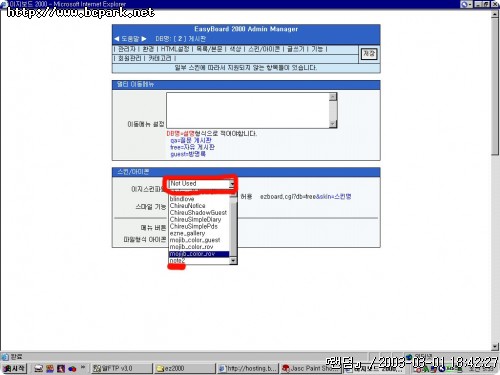Open the 카테고리 category section

click(x=159, y=58)
